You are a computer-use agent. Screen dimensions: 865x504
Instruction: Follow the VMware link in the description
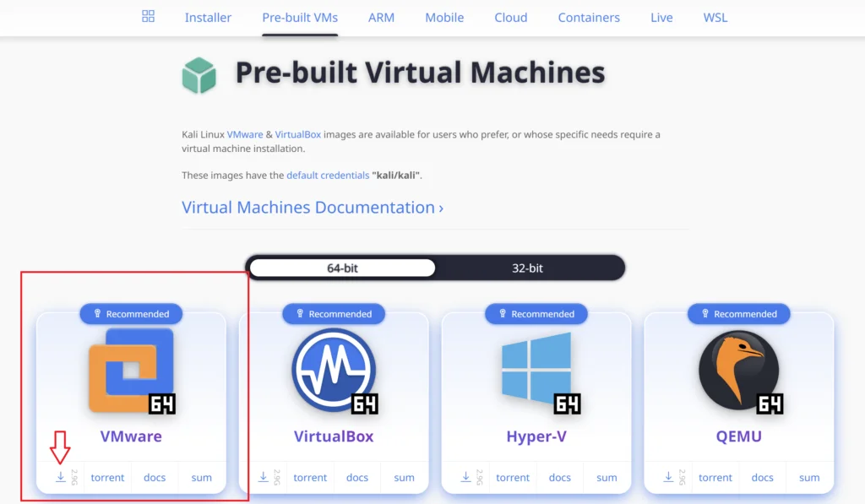245,134
